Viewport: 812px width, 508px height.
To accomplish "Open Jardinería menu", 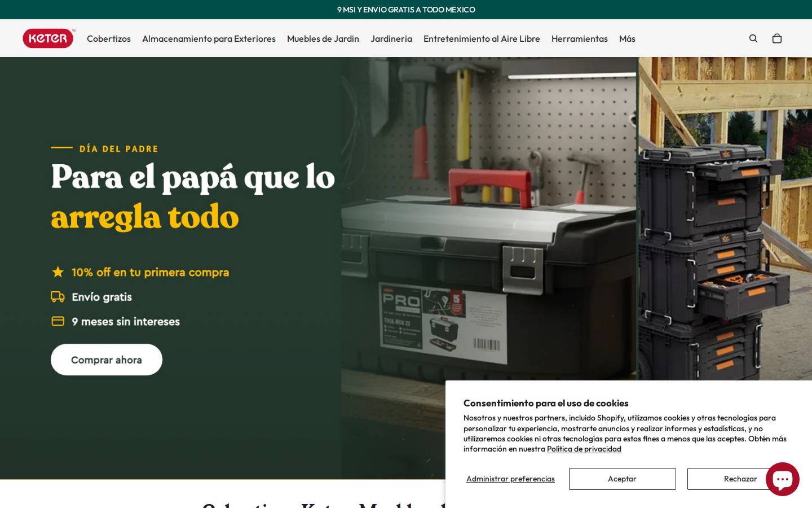I will tap(391, 38).
